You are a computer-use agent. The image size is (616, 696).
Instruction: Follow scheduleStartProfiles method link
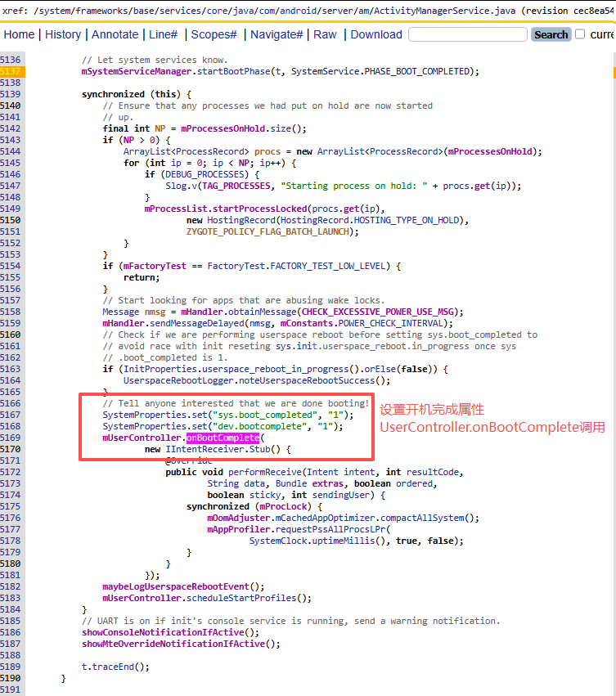[x=241, y=599]
